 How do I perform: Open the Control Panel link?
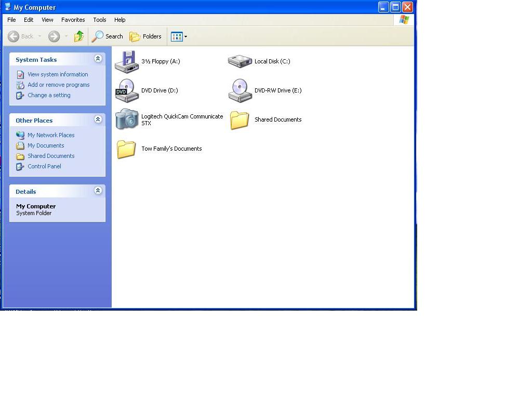pyautogui.click(x=44, y=166)
